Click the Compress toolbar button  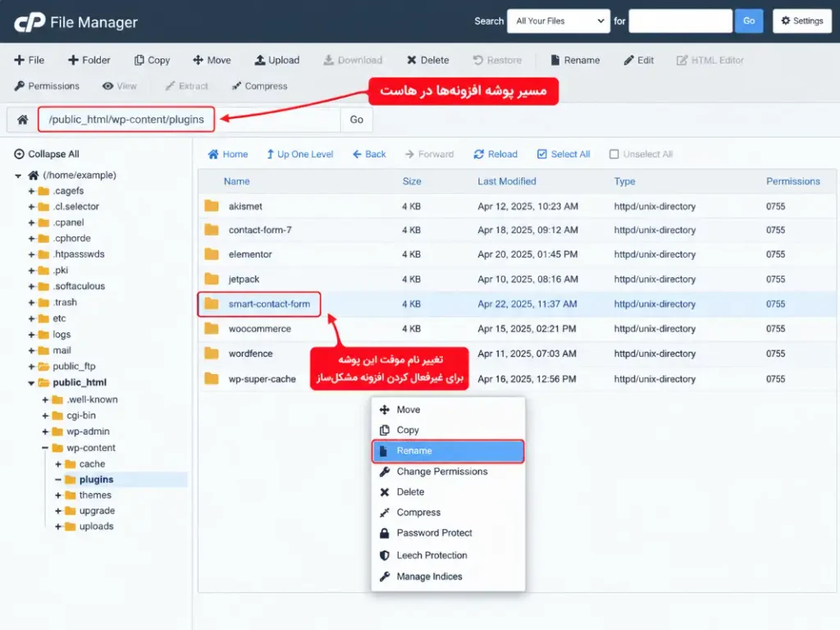click(x=259, y=85)
